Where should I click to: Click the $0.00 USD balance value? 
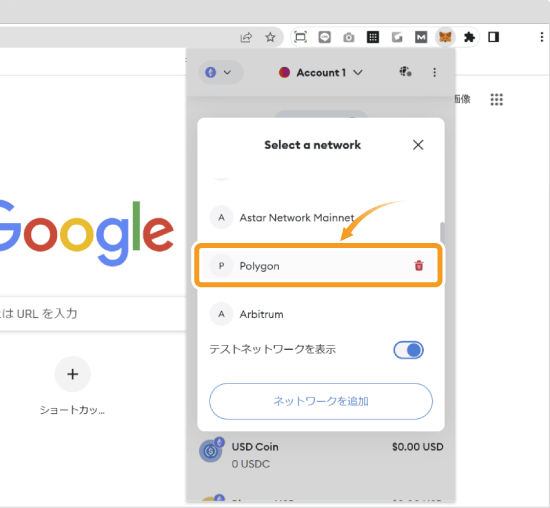click(418, 447)
